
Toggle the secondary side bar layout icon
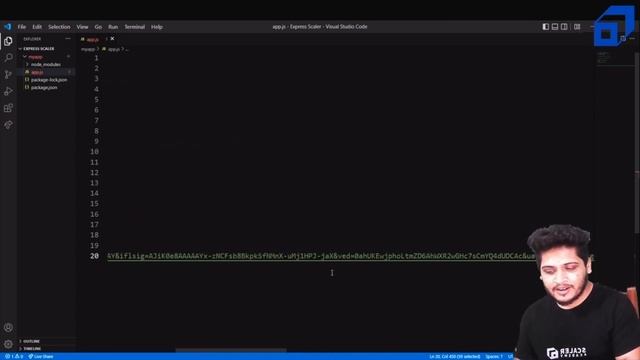[x=564, y=27]
